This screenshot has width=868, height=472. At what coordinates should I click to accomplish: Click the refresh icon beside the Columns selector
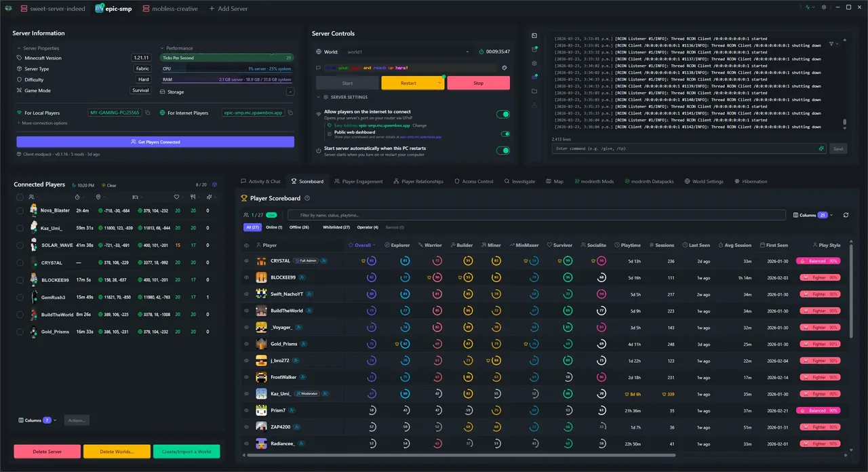click(846, 215)
